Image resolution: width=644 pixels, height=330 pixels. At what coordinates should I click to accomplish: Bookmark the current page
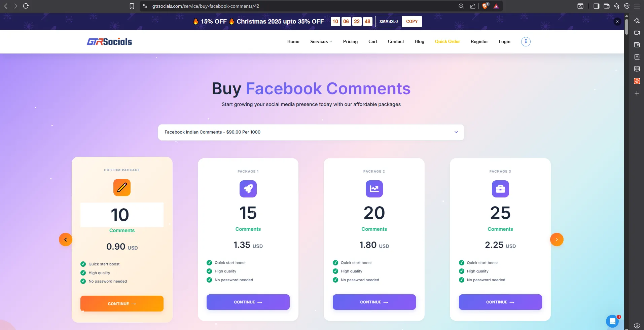click(132, 6)
